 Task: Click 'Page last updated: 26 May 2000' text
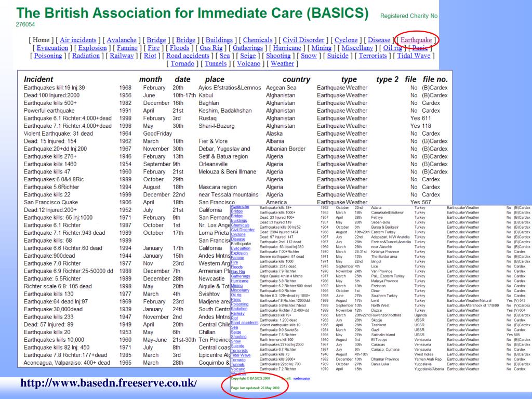point(255,388)
